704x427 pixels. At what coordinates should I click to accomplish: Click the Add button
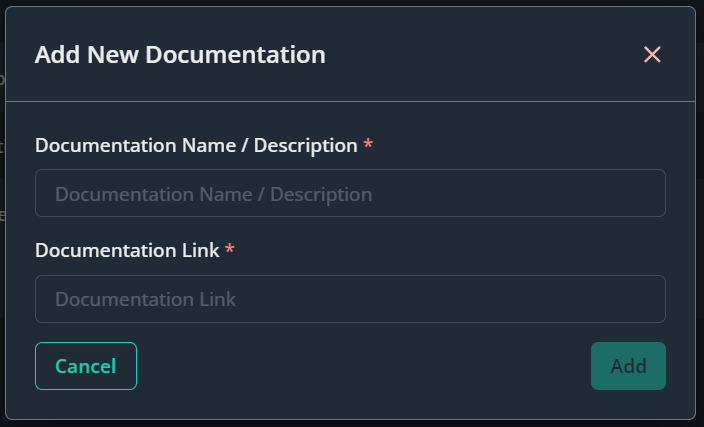(x=628, y=366)
